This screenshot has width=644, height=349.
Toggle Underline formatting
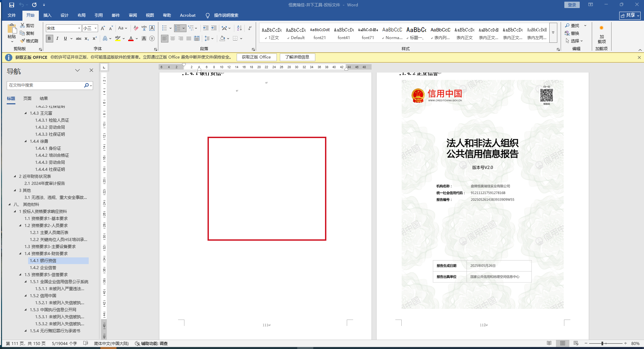click(x=65, y=38)
